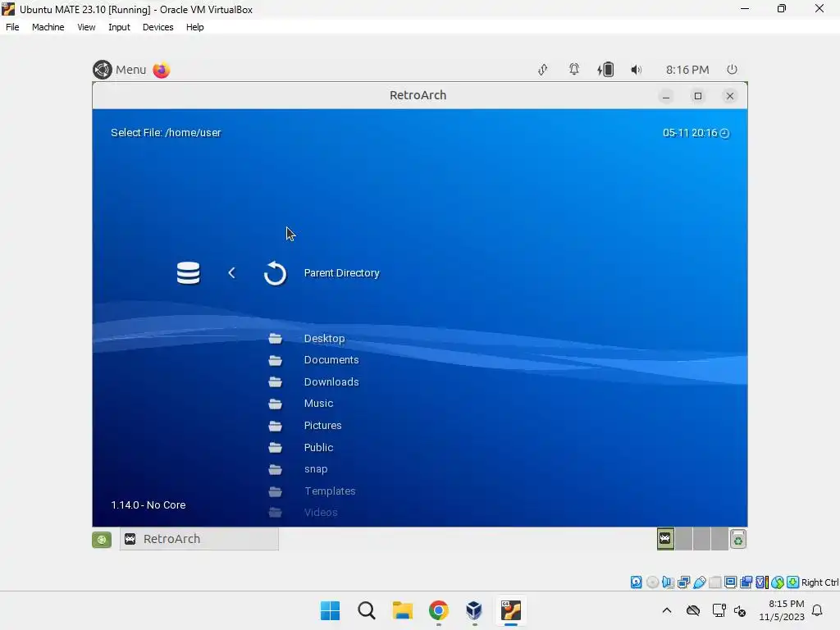Screen dimensions: 840x630
Task: Switch to the first workspace with RetroArch icon
Action: point(665,539)
